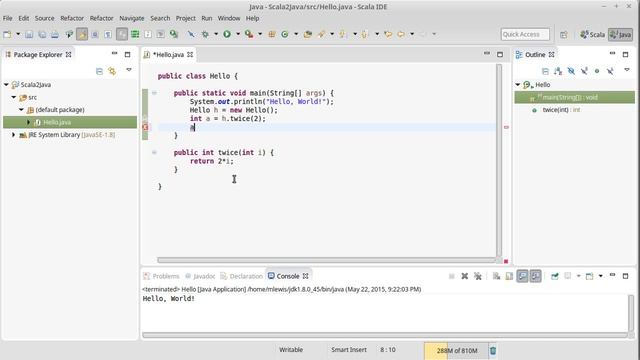Viewport: 640px width, 360px height.
Task: Collapse the Hello class in Outline
Action: [518, 85]
